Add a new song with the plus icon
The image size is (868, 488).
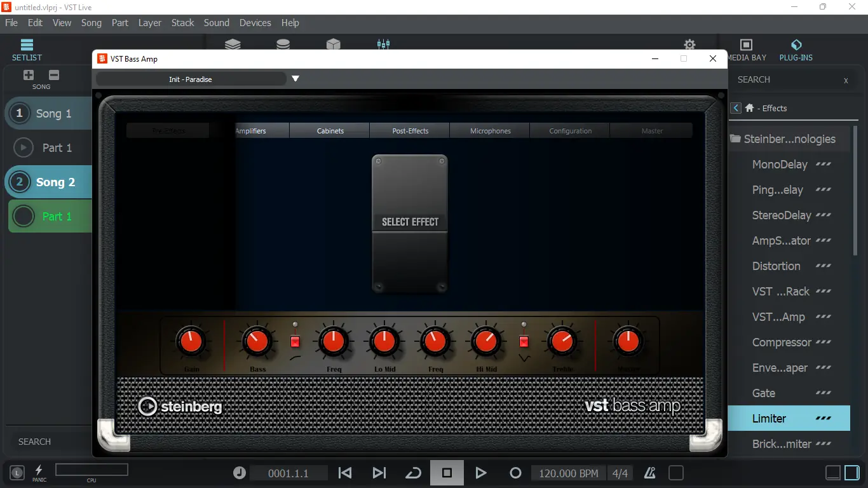(x=29, y=75)
